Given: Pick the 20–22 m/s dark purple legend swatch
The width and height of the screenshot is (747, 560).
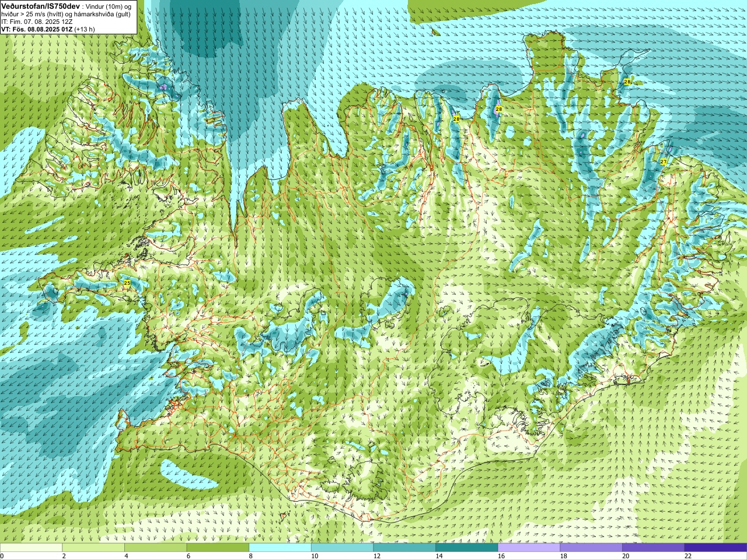Looking at the screenshot, I should click(x=654, y=548).
